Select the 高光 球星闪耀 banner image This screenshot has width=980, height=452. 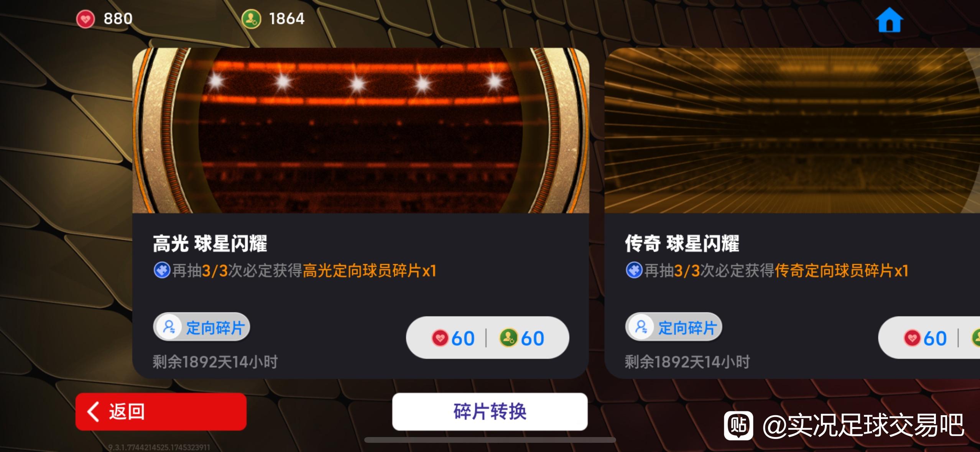pyautogui.click(x=361, y=130)
